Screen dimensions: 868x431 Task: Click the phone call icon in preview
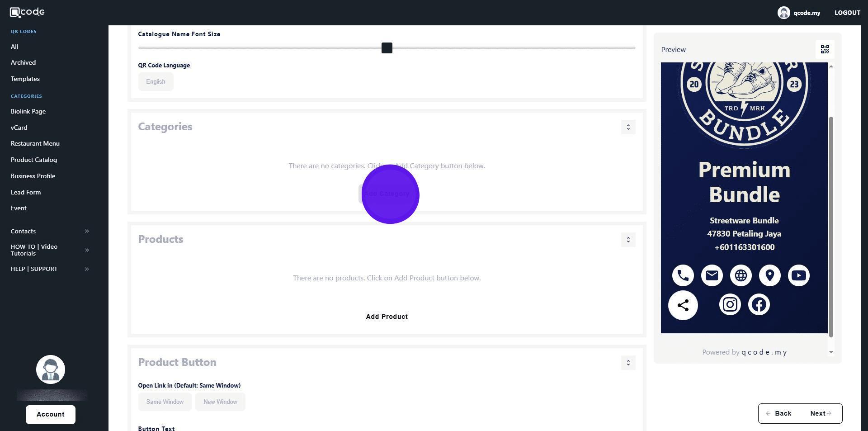click(x=683, y=275)
